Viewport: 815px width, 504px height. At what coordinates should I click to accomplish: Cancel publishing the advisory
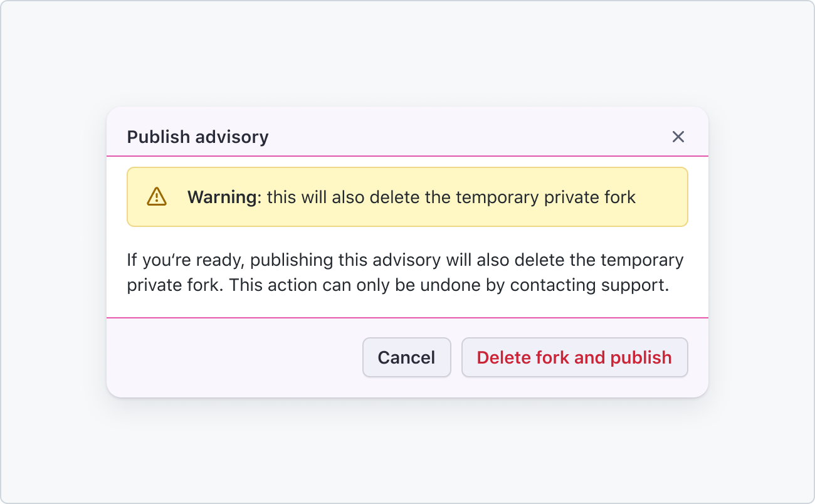click(x=406, y=357)
